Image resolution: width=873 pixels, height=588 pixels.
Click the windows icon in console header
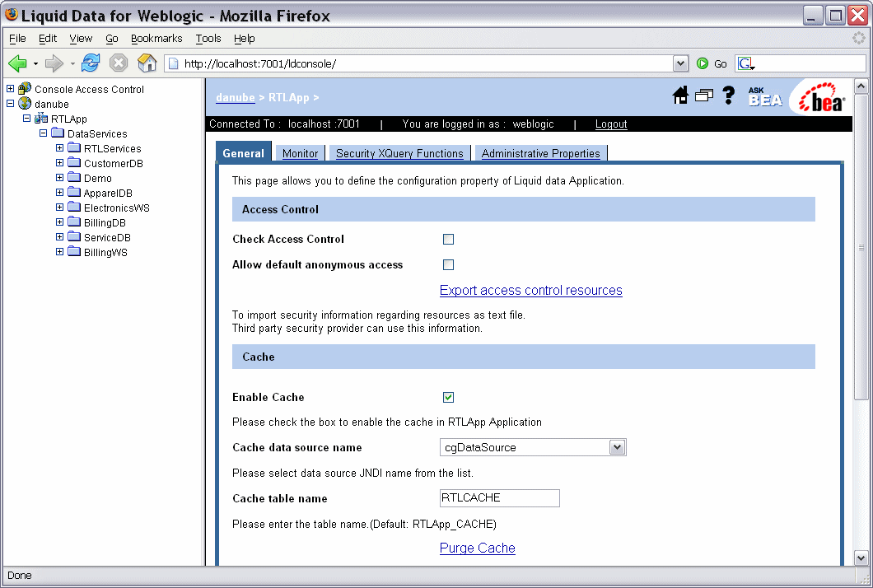[703, 96]
